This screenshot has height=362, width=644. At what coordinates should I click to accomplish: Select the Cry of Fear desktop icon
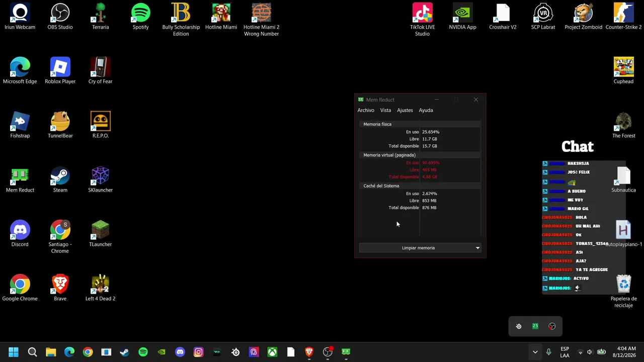[101, 71]
